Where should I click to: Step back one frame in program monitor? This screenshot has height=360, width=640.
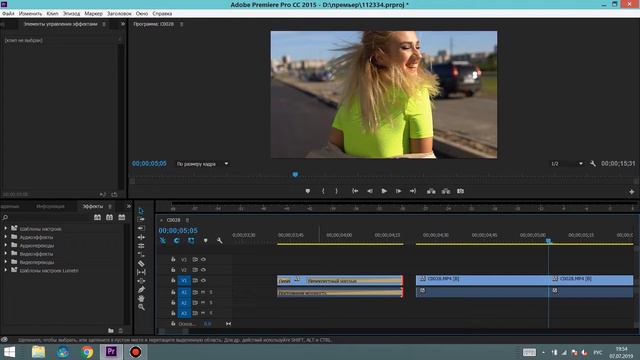[369, 191]
